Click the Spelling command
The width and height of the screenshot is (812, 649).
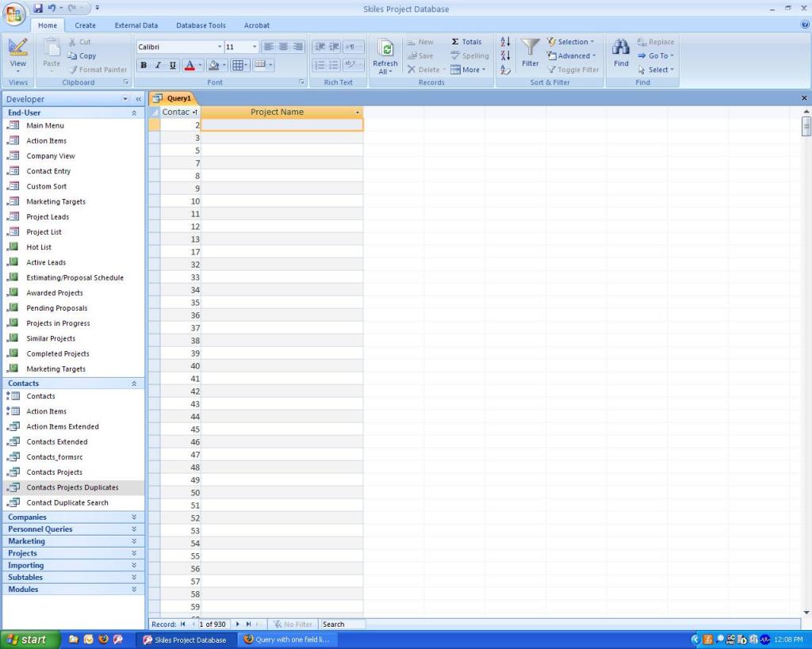pyautogui.click(x=469, y=56)
